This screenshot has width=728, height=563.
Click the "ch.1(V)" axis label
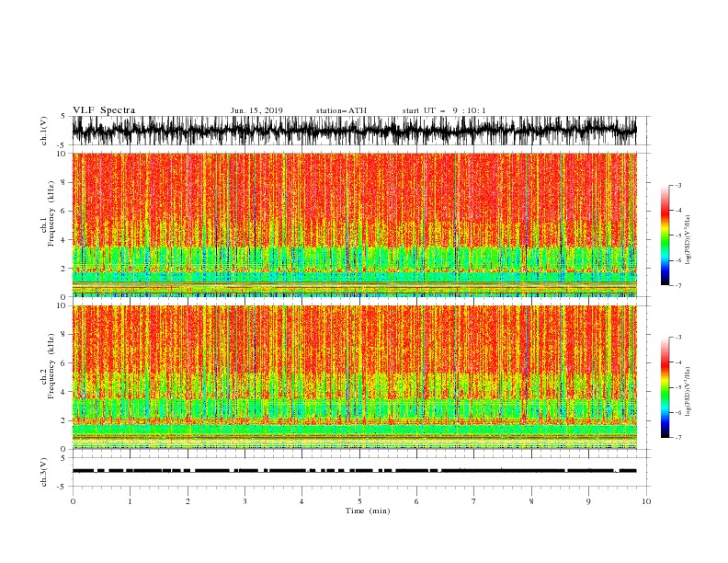pos(44,131)
